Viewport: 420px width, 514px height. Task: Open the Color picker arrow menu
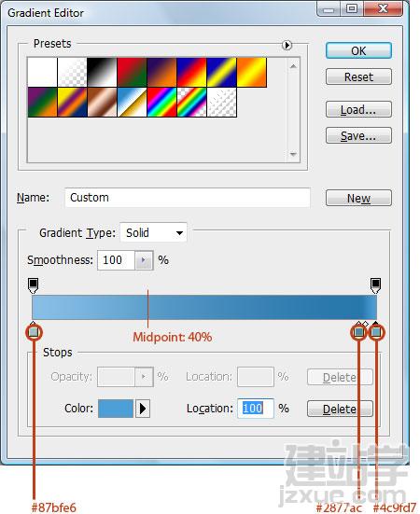[x=143, y=409]
